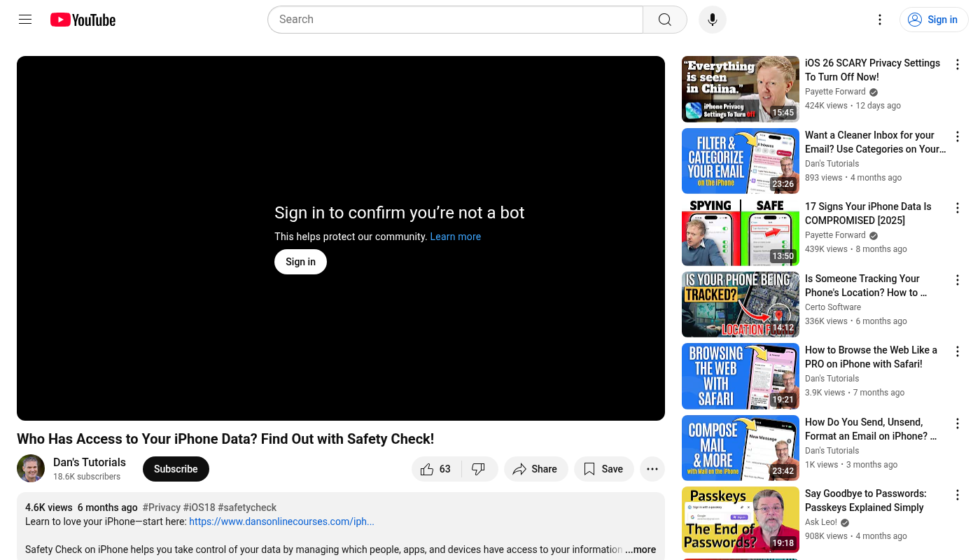Screen dimensions: 980x560
Task: Click the #Privacy hashtag
Action: [x=162, y=507]
